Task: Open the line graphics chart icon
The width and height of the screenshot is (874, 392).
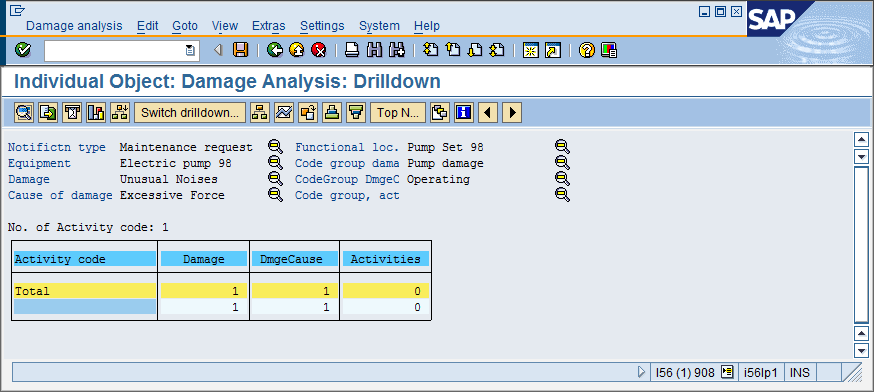Action: click(284, 113)
